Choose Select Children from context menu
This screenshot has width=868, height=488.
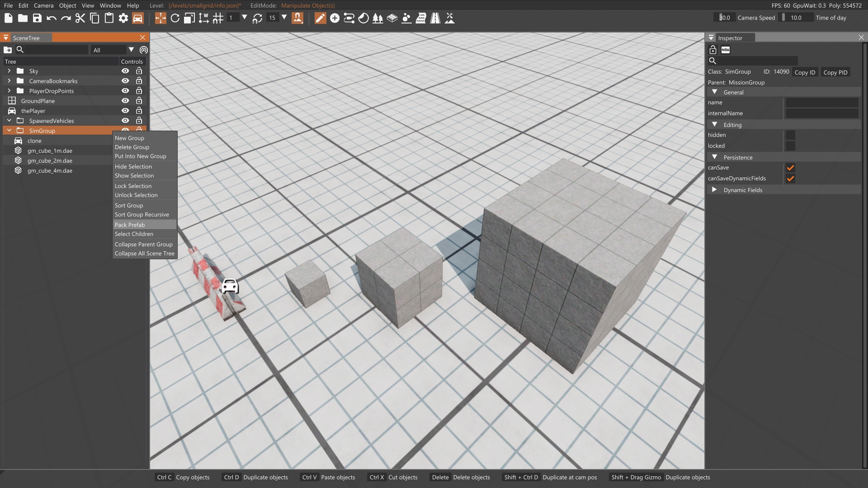[145, 234]
